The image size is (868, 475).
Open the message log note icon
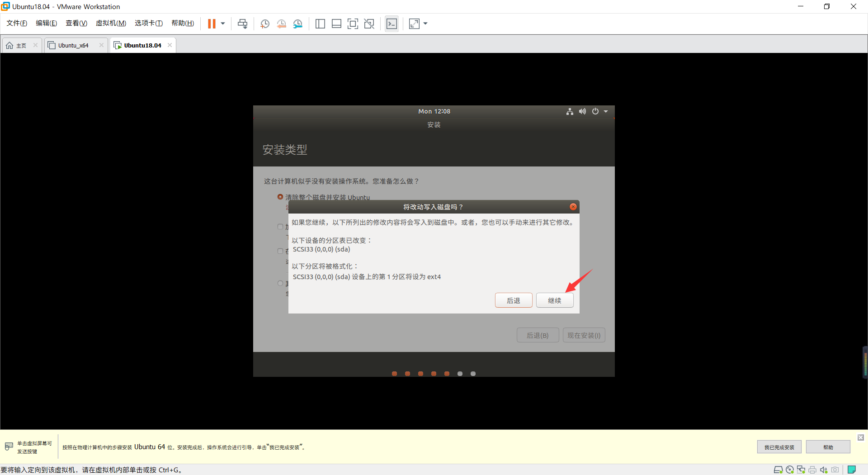[852, 470]
